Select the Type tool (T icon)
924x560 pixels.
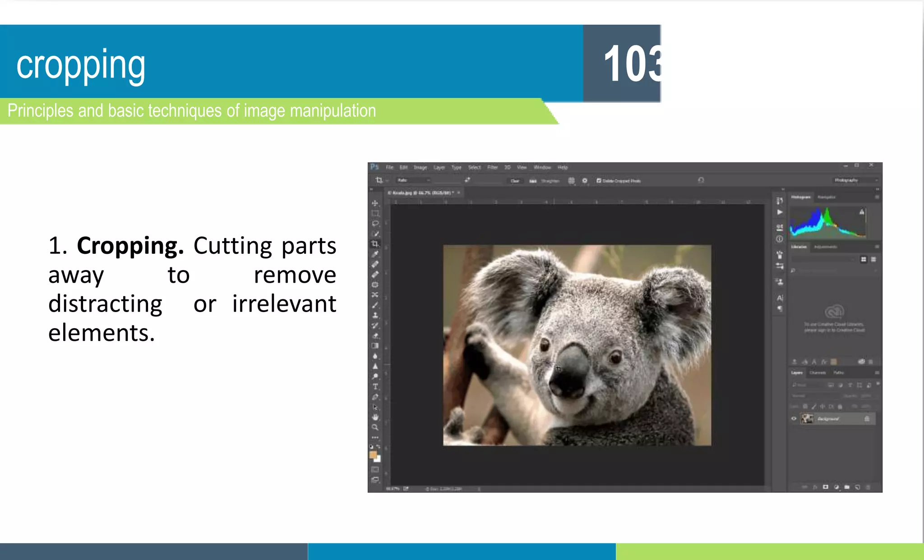coord(375,387)
